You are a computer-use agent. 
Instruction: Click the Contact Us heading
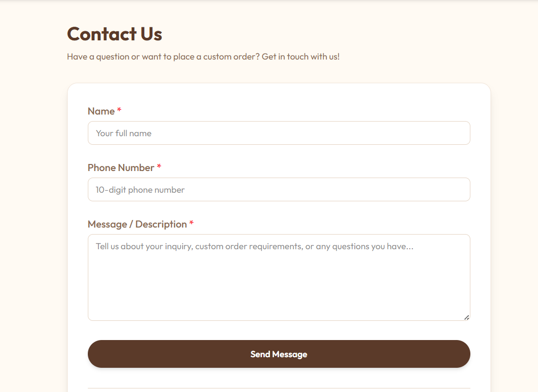(x=114, y=34)
